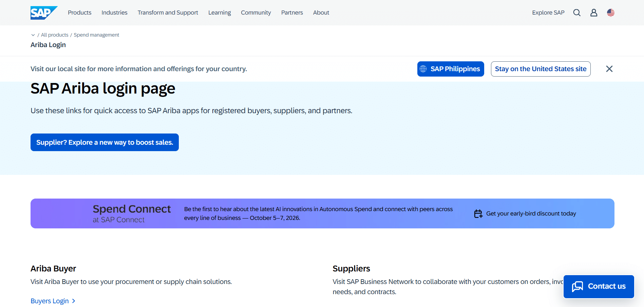
Task: Open the Learning menu
Action: click(x=220, y=13)
